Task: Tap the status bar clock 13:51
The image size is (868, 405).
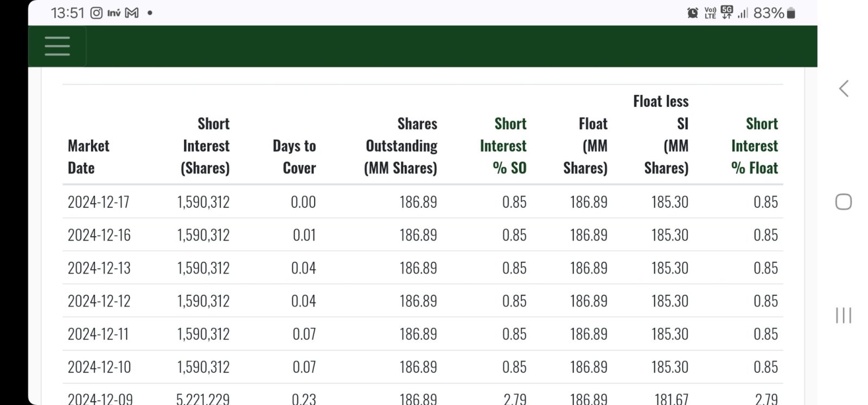Action: [x=68, y=12]
